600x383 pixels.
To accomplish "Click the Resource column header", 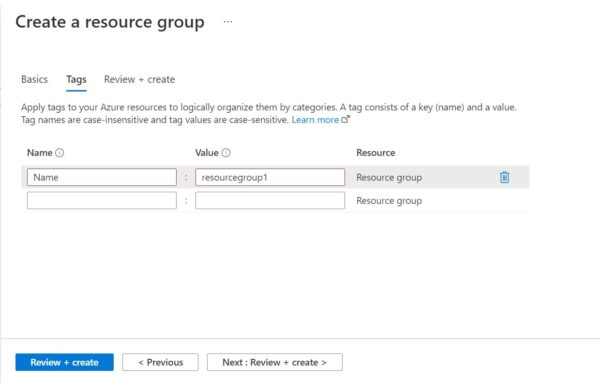I will coord(376,153).
